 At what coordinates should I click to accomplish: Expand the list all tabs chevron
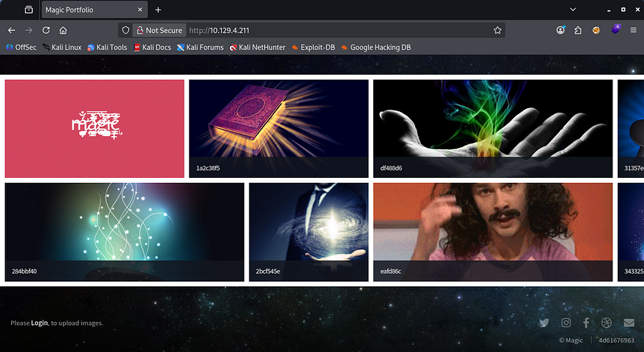tap(573, 10)
